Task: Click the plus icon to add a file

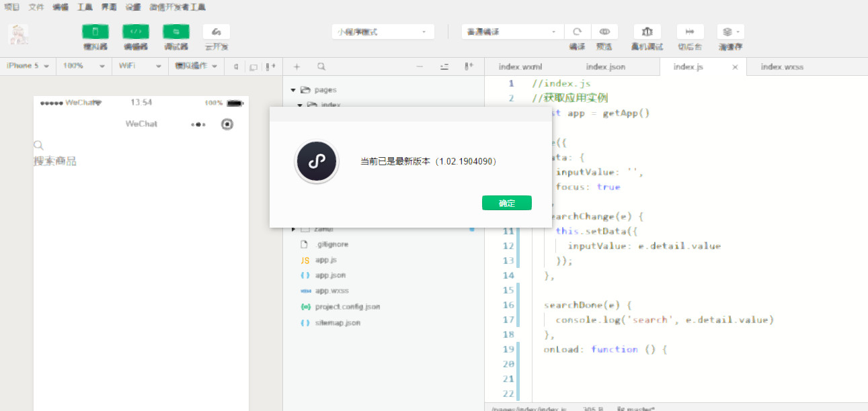Action: 297,66
